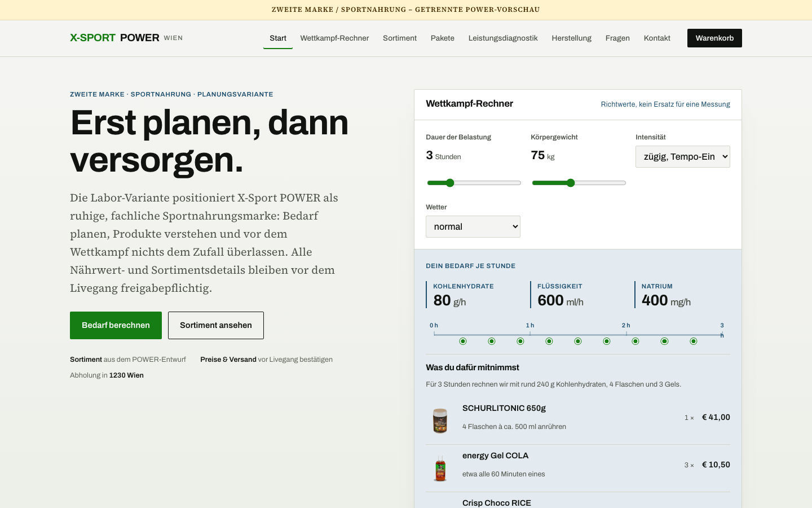Click the 'Richtwerte, kein Ersatz für eine Messung' note
812x508 pixels.
665,104
